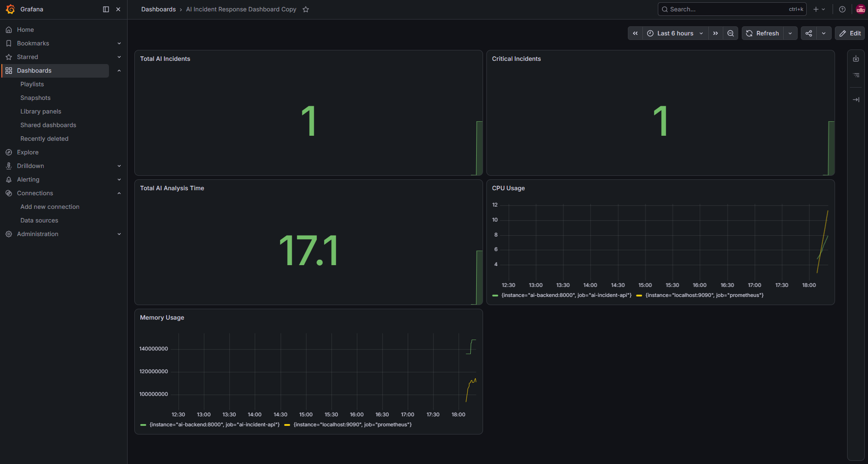Screen dimensions: 868x464
Task: Open the Last 6 hours time picker
Action: click(675, 33)
